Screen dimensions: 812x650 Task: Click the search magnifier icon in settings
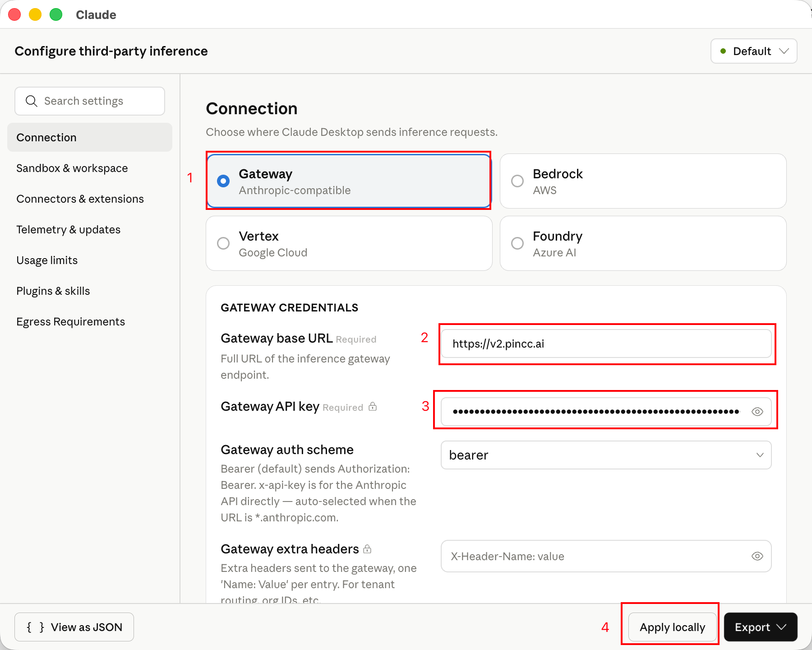tap(31, 101)
